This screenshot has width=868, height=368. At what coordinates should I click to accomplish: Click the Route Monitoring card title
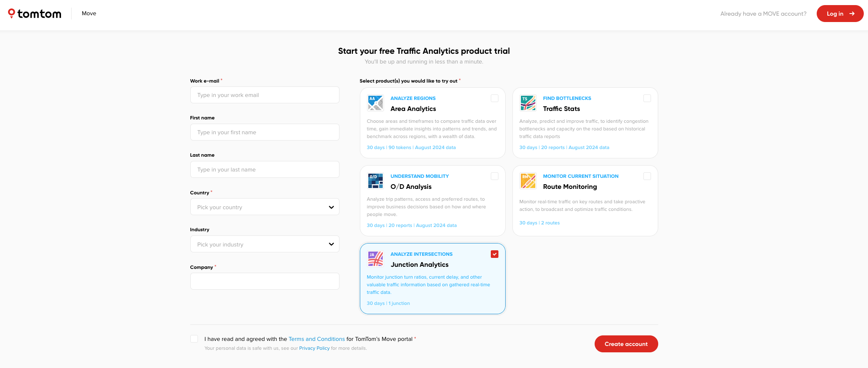(x=570, y=187)
